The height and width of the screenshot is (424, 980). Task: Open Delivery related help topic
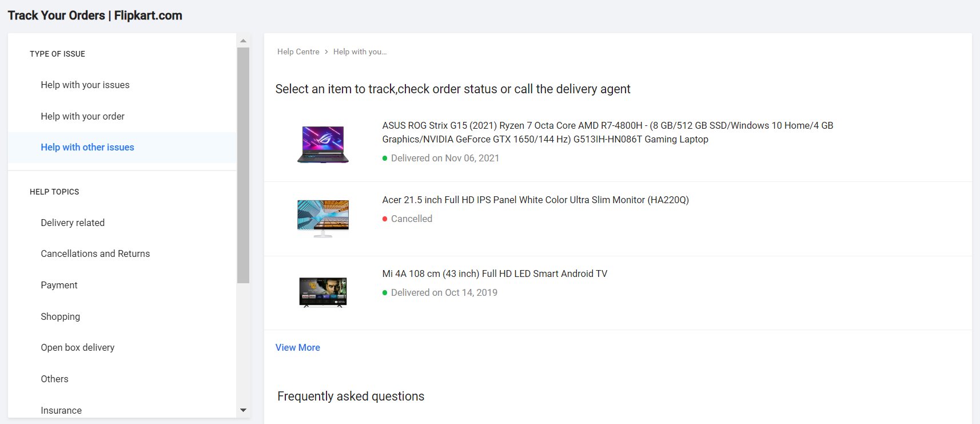point(73,223)
